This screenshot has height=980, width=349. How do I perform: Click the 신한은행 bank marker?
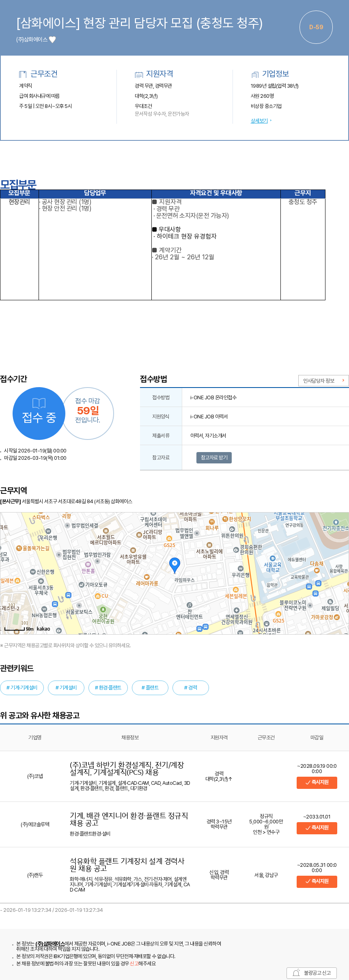(x=33, y=572)
